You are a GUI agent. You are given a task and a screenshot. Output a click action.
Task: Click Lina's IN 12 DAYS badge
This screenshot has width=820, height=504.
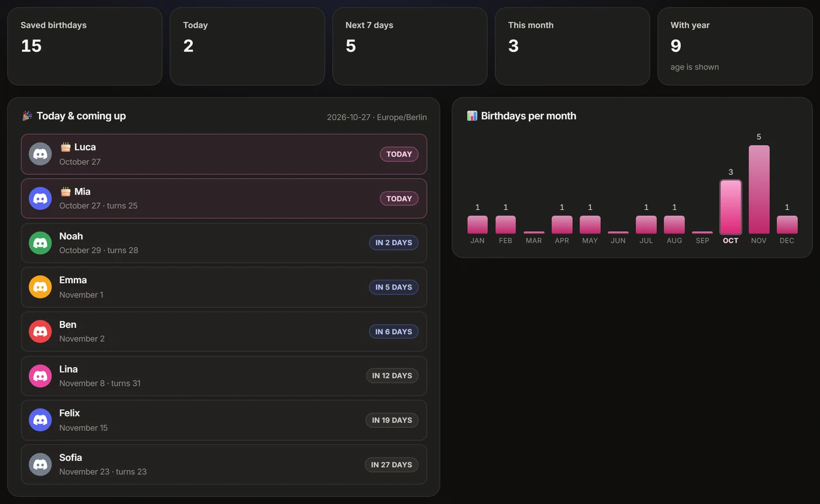(392, 375)
